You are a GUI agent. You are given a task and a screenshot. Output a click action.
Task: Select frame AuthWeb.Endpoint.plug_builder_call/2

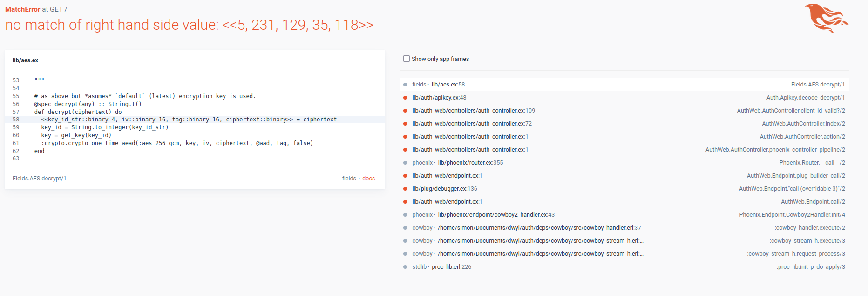coord(624,176)
